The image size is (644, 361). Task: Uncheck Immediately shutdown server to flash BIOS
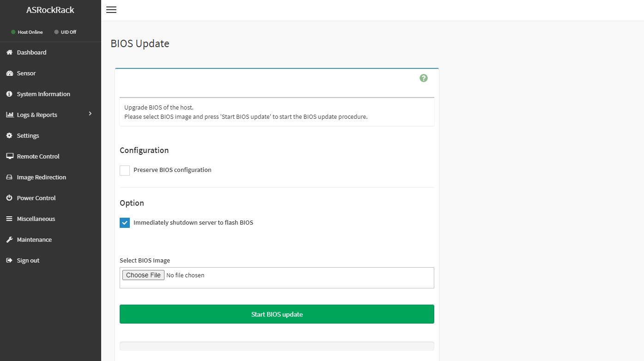pos(125,223)
